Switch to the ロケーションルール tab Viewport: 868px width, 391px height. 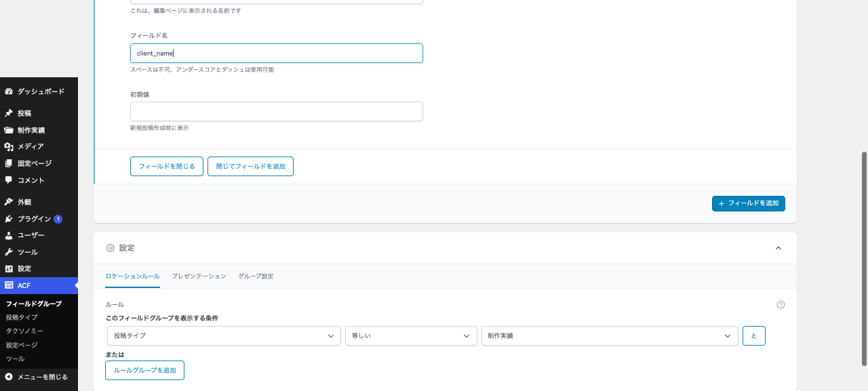[132, 276]
